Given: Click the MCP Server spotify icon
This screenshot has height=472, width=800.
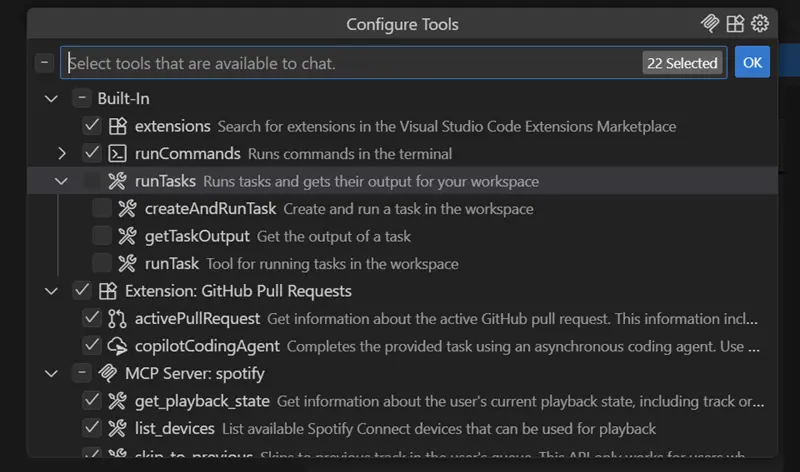Looking at the screenshot, I should coord(108,373).
